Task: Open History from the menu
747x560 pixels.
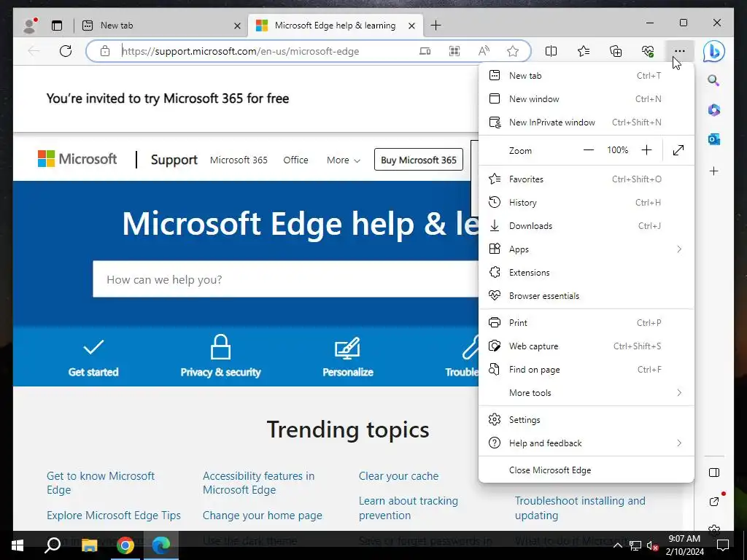Action: pyautogui.click(x=586, y=203)
